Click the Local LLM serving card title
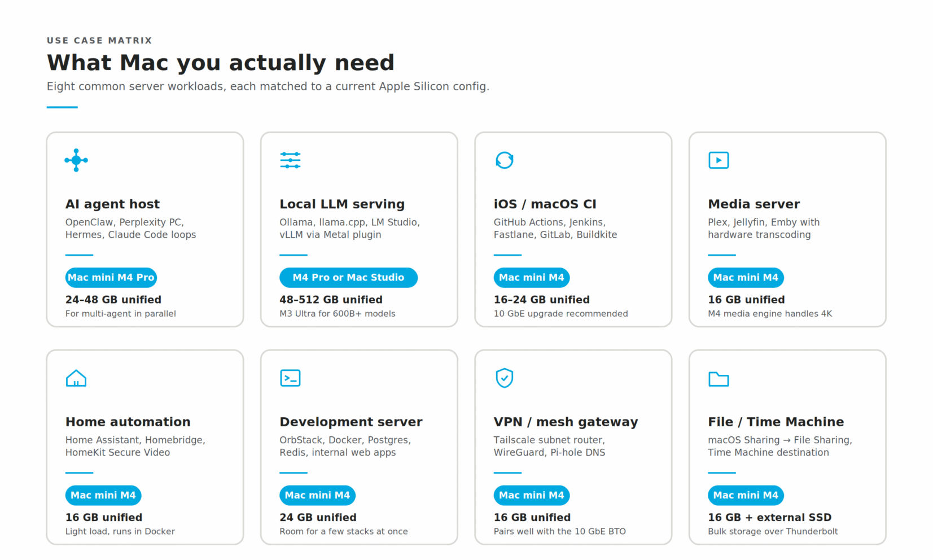Viewport: 933px width, 560px height. [x=342, y=204]
